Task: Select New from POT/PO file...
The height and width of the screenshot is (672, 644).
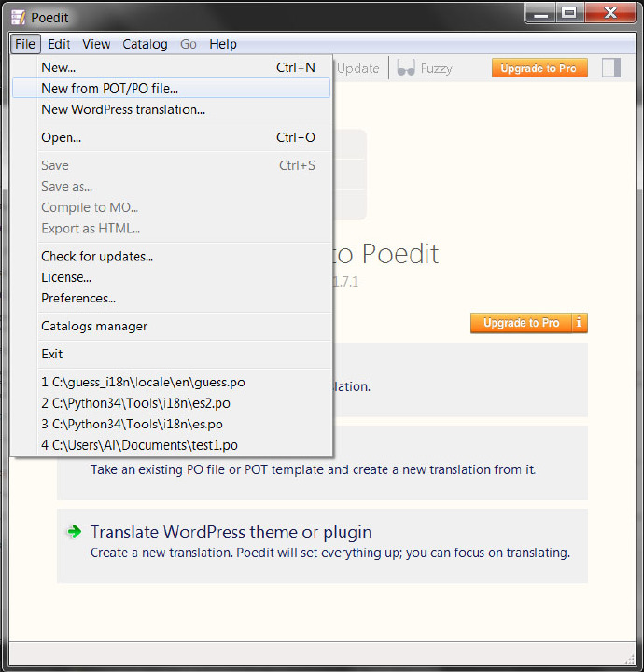Action: (172, 89)
